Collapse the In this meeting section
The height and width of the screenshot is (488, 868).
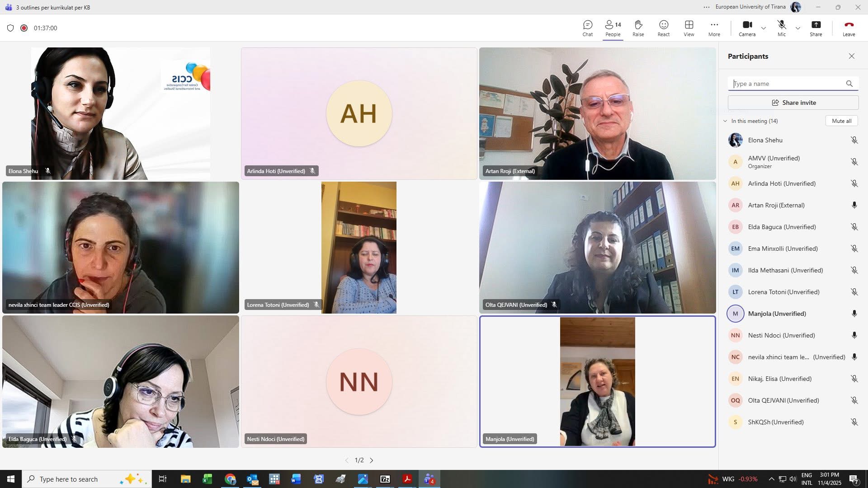pos(725,121)
